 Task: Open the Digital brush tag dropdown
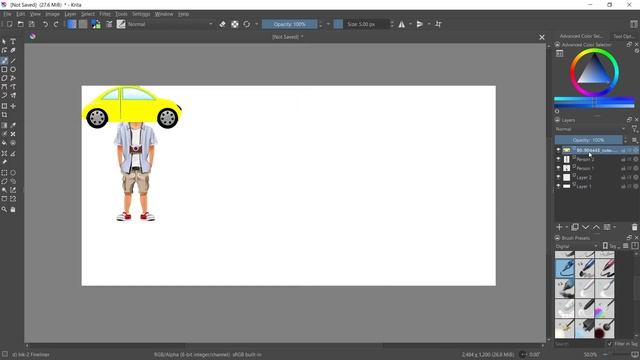coord(576,246)
